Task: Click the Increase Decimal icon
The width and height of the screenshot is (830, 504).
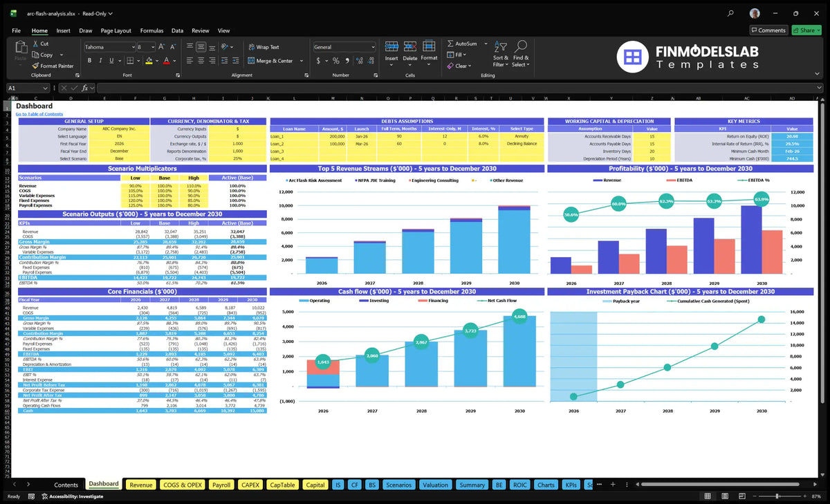Action: (x=358, y=61)
